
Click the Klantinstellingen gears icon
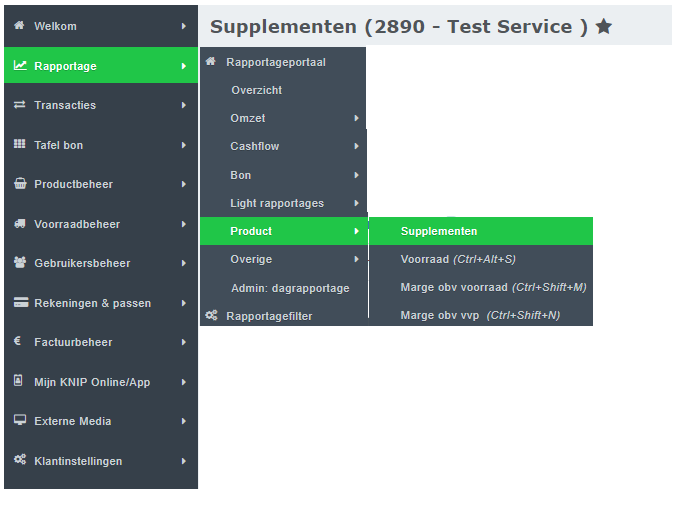pos(20,461)
